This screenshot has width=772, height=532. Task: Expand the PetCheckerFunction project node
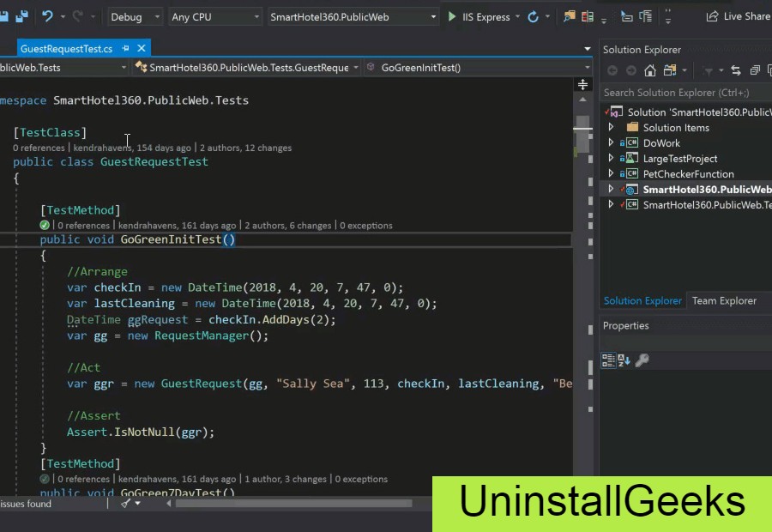click(x=611, y=173)
